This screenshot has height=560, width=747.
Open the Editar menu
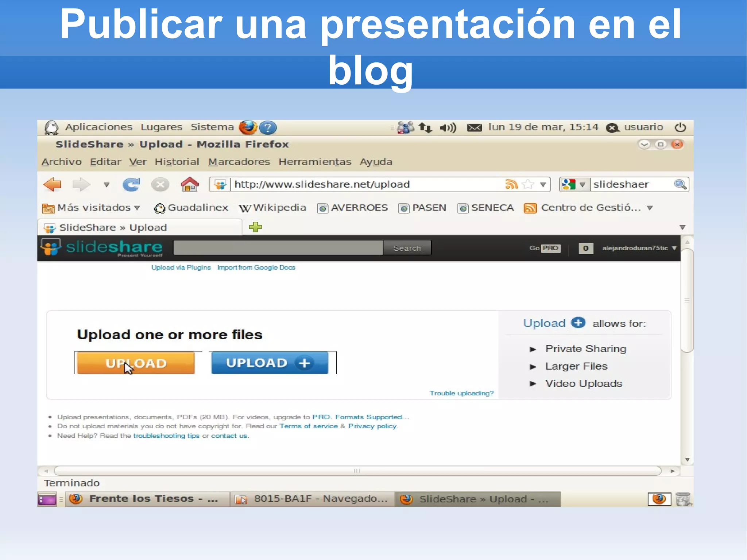pyautogui.click(x=105, y=162)
